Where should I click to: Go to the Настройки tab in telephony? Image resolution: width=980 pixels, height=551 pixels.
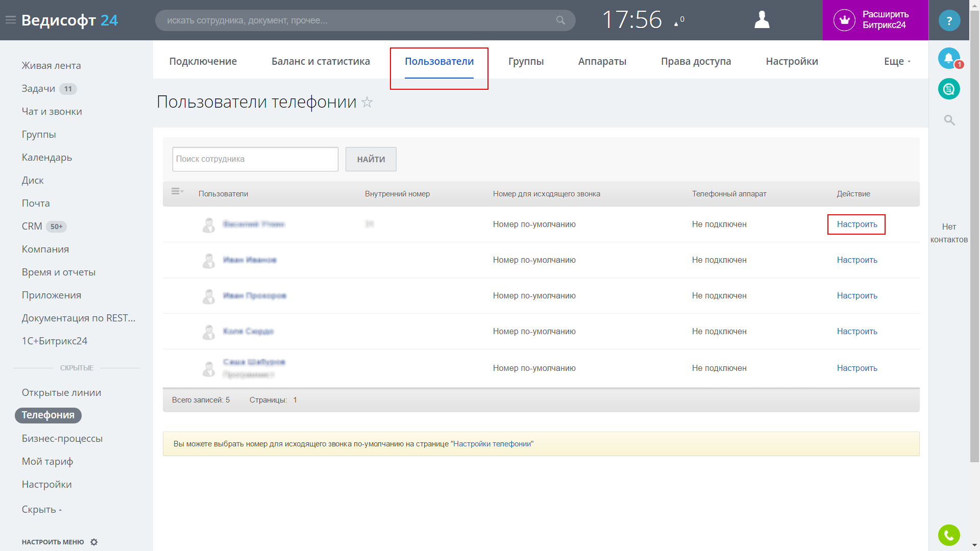click(792, 61)
